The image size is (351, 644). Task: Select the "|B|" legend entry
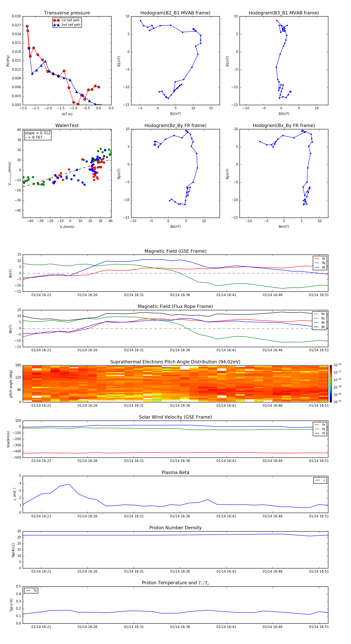(320, 327)
